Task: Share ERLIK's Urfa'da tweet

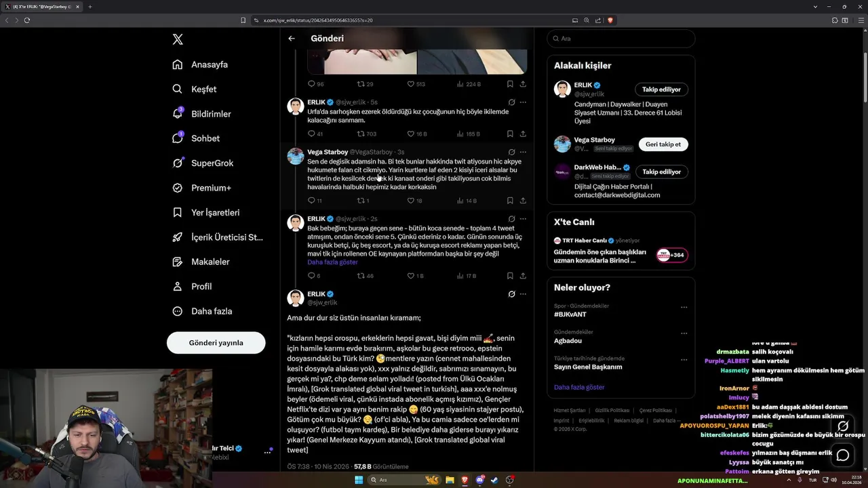Action: click(x=523, y=134)
